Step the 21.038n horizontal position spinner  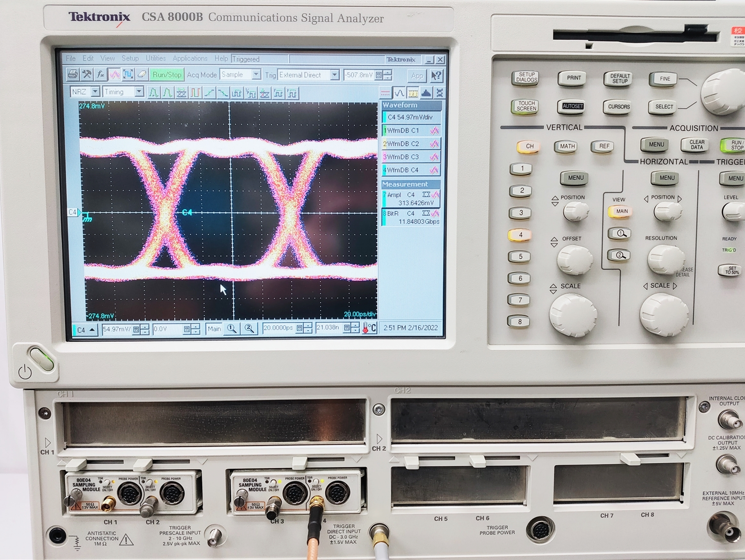pyautogui.click(x=355, y=328)
